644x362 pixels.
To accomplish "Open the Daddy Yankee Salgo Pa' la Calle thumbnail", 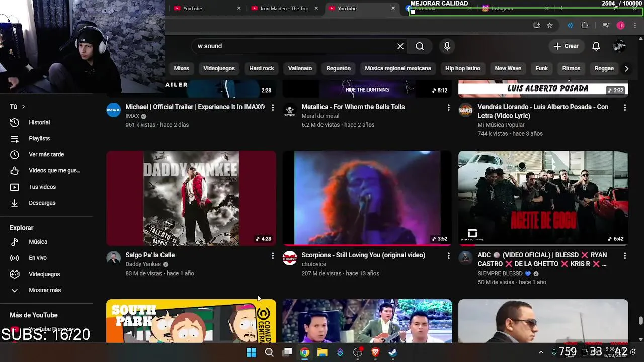I will [x=191, y=198].
